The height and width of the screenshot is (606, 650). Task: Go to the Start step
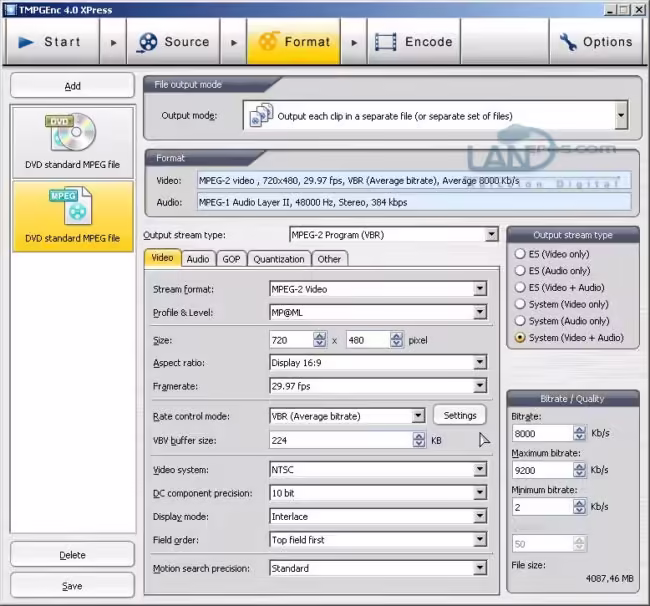point(52,42)
